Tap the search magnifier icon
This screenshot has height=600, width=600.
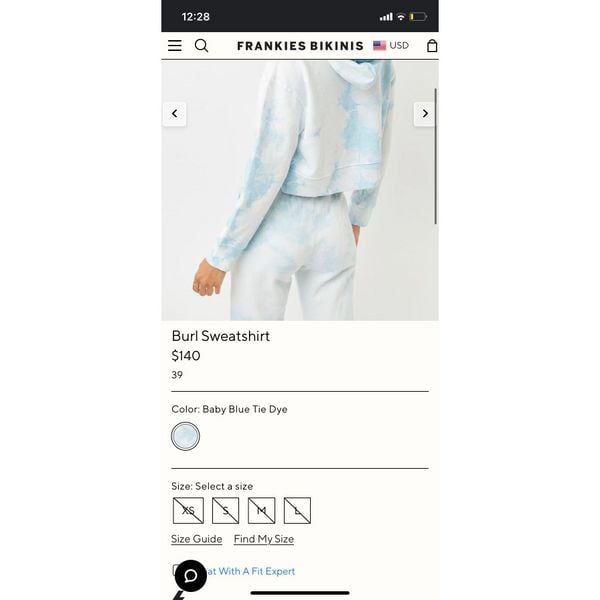201,46
